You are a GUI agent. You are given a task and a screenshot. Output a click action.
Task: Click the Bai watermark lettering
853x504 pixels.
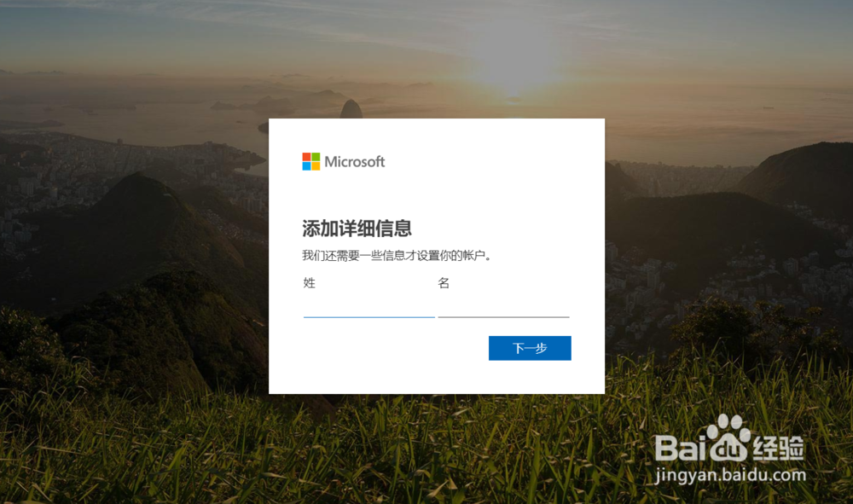(680, 448)
